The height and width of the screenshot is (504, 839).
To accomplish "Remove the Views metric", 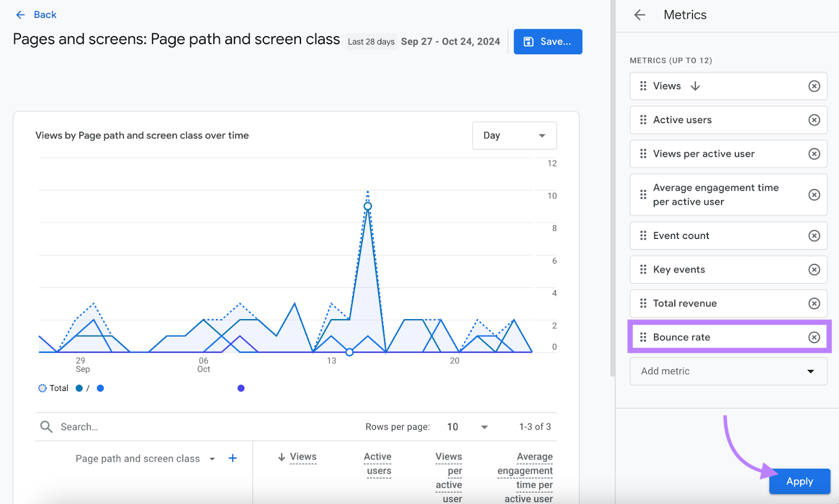I will (814, 86).
